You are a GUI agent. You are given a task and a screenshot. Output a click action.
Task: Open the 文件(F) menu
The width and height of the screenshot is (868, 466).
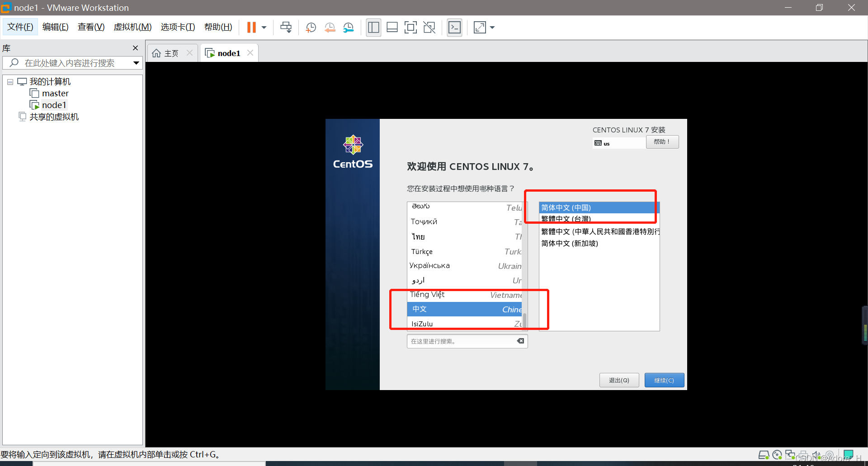[20, 27]
